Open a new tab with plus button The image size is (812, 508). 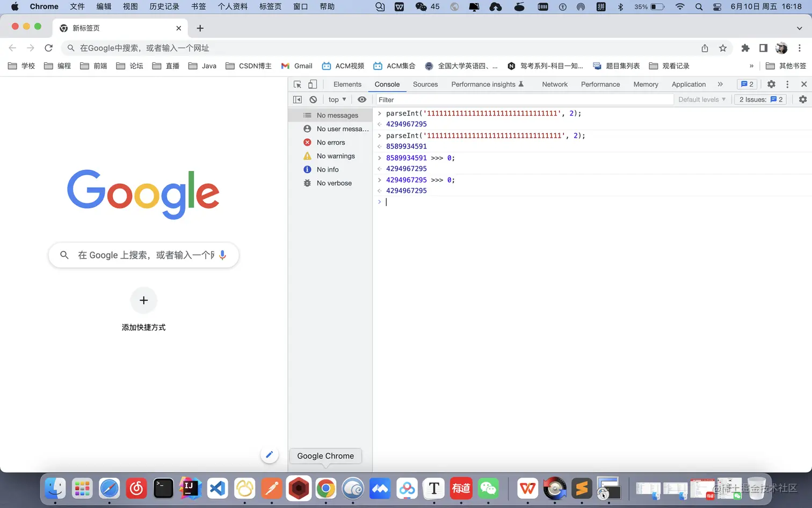click(200, 28)
